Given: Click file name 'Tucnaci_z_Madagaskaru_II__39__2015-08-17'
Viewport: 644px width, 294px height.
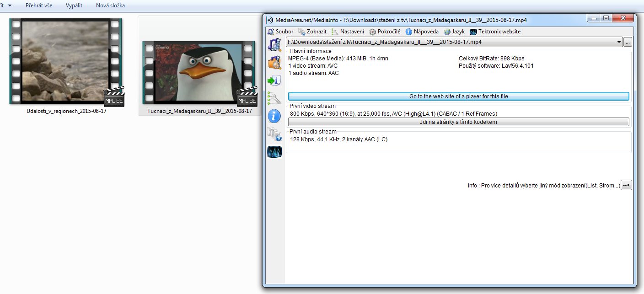Looking at the screenshot, I should pyautogui.click(x=199, y=111).
